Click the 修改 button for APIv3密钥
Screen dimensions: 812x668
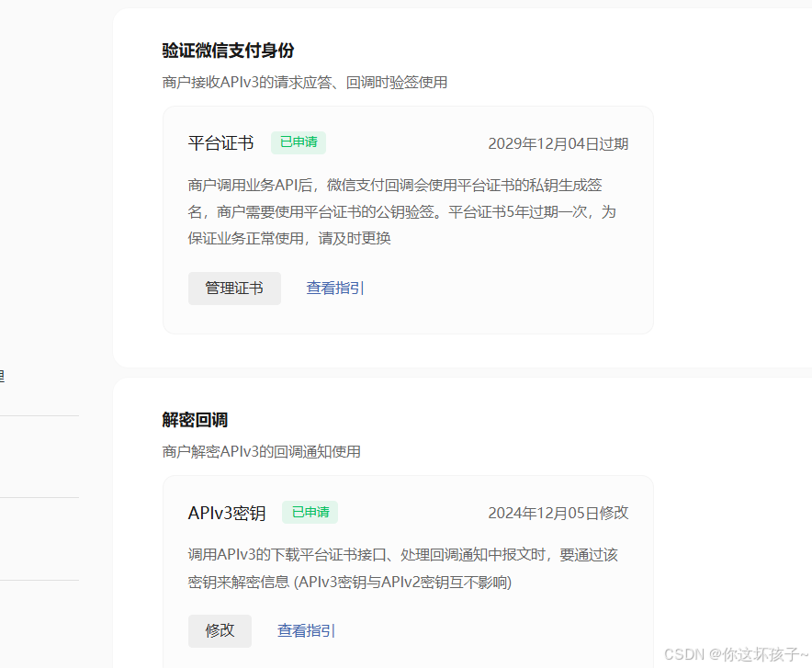click(220, 630)
